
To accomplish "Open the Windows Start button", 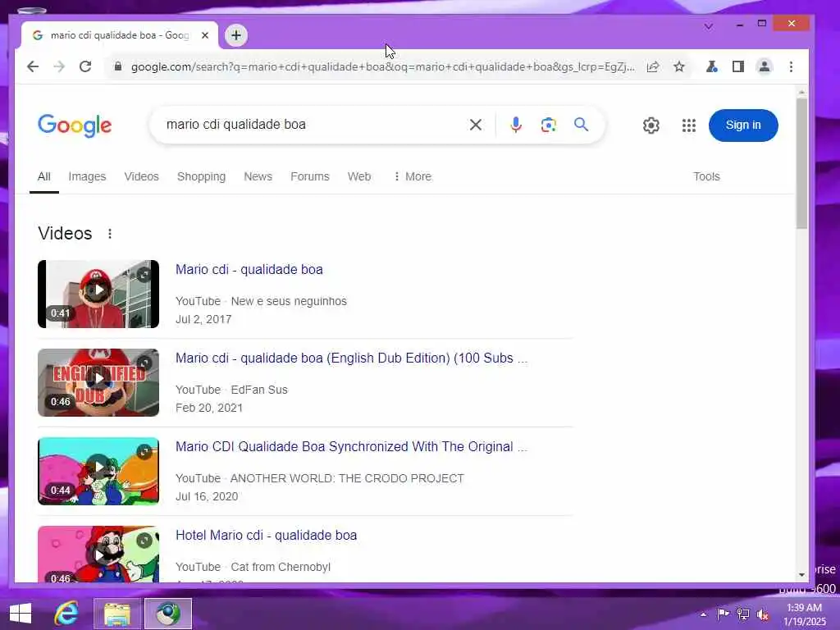I will [x=21, y=614].
